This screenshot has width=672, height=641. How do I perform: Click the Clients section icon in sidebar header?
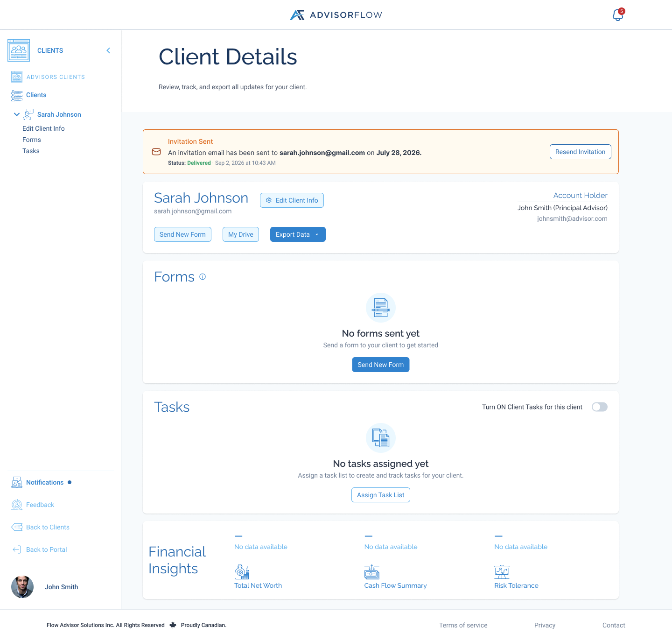coord(19,50)
